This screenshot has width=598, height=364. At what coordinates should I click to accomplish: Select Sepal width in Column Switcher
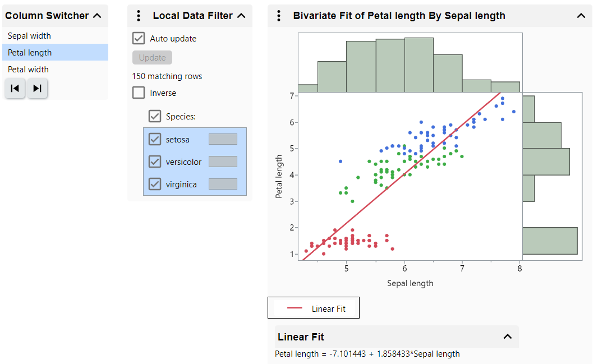[29, 36]
